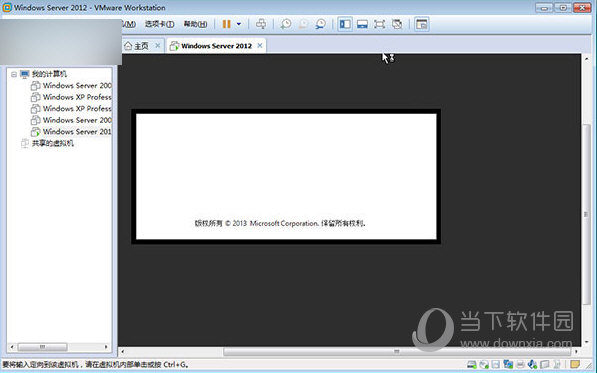
Task: Click the VM view's vertical scrollbar thumb
Action: point(586,214)
